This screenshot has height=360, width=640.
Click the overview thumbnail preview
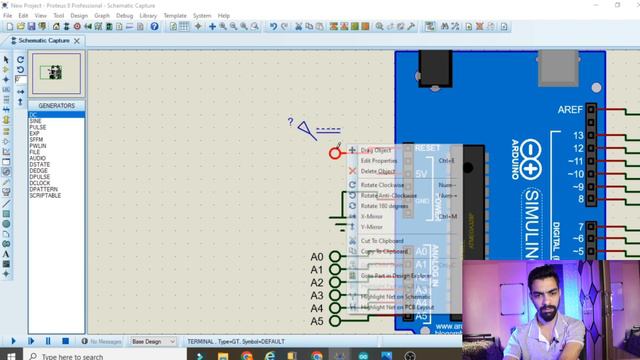(x=56, y=73)
